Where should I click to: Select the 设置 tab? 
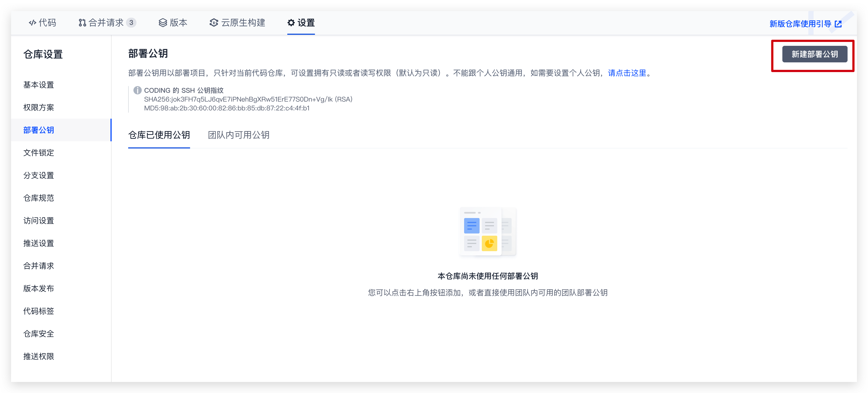click(301, 23)
